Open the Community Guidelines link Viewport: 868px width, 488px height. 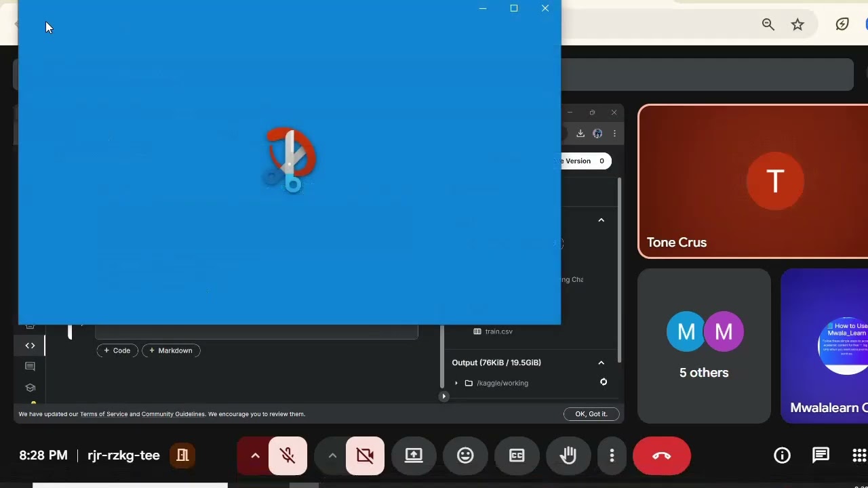pos(173,414)
